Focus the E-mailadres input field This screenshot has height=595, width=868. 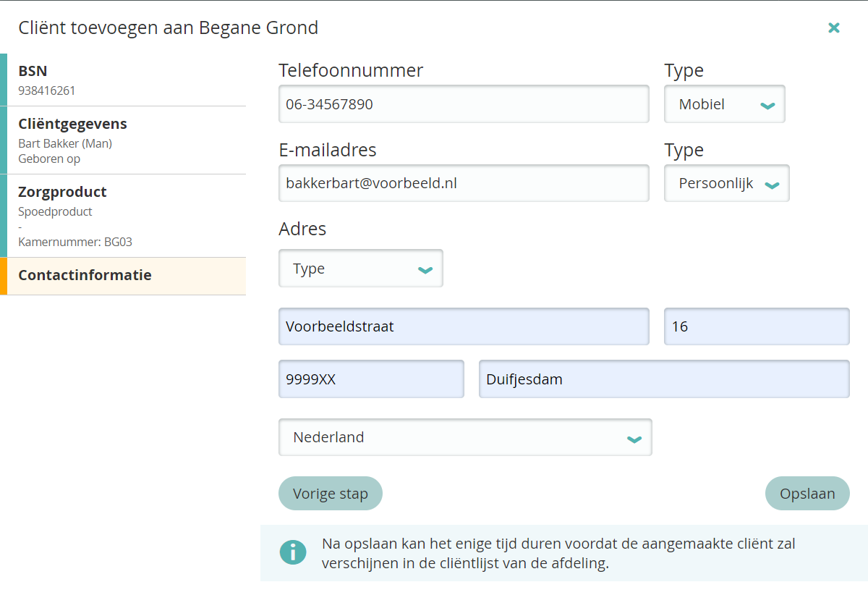463,184
